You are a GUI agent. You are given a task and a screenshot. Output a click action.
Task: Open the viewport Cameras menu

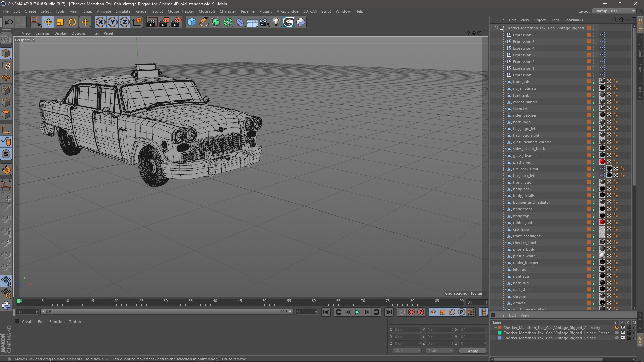click(x=42, y=33)
